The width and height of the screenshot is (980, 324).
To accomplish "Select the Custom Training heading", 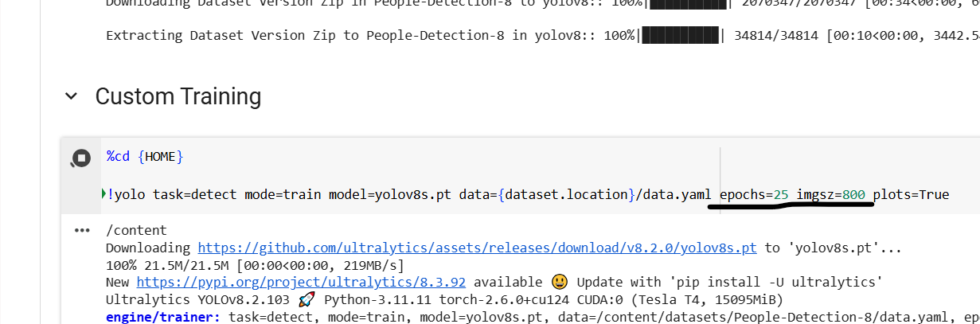I will (178, 96).
